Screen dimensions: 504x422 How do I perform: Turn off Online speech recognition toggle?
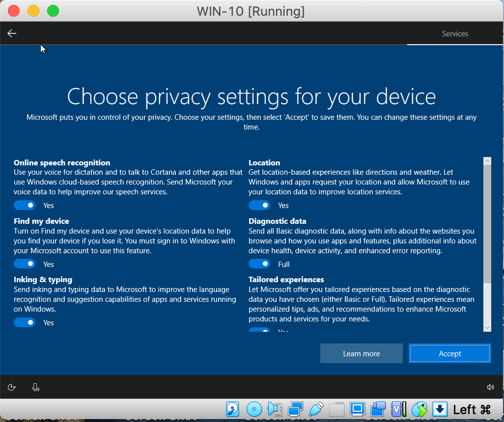coord(25,205)
